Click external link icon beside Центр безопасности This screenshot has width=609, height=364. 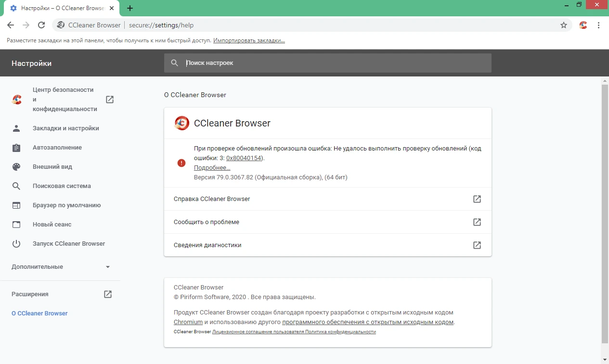click(x=110, y=100)
